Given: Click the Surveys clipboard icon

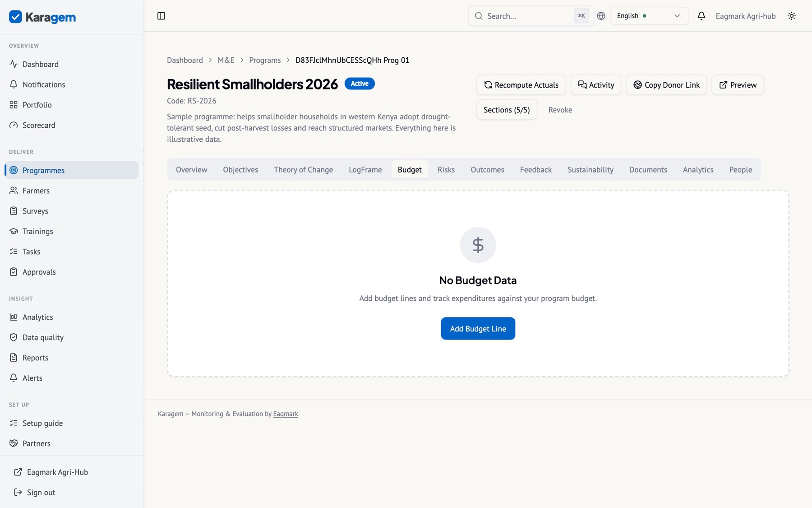Looking at the screenshot, I should pyautogui.click(x=14, y=211).
